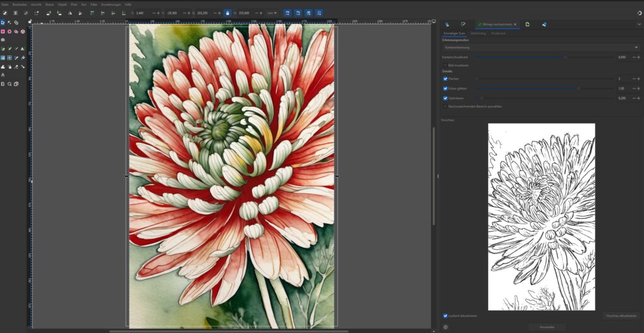Select the rectangle shape tool

(x=3, y=31)
